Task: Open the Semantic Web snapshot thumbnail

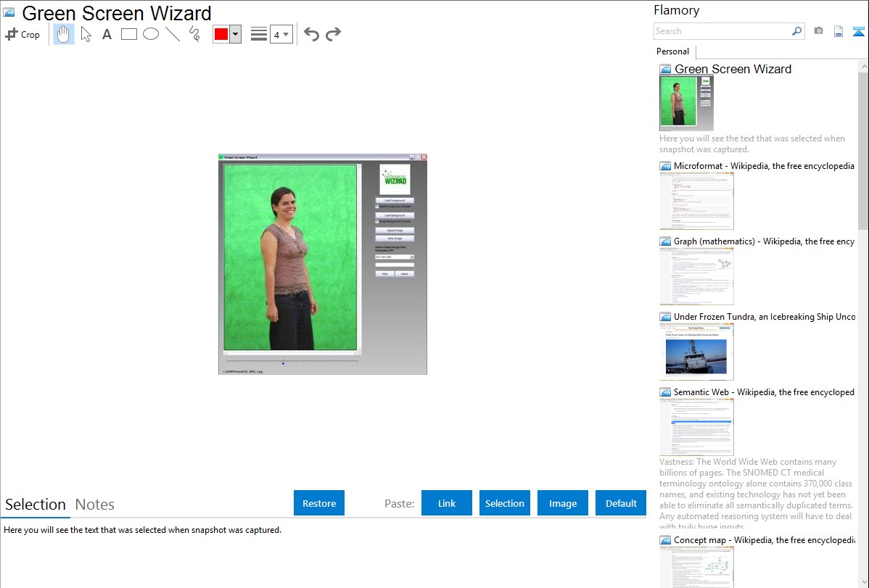Action: tap(696, 427)
